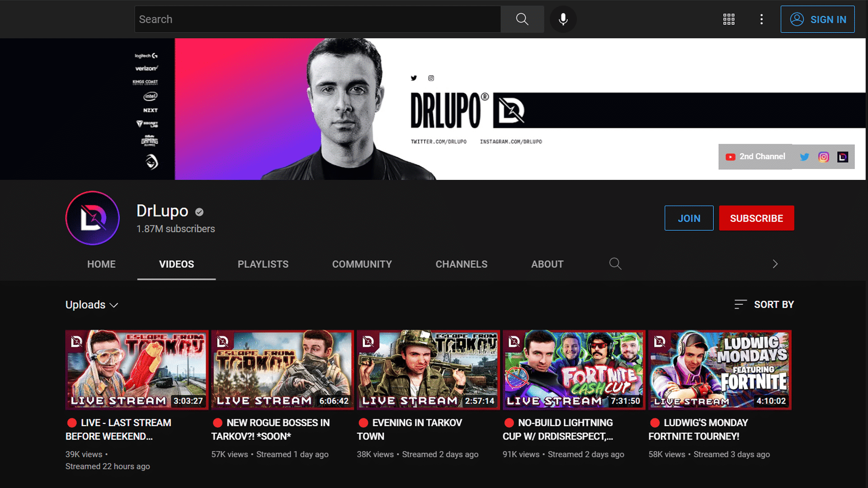Open the Instagram icon on banner
This screenshot has height=488, width=868.
click(824, 157)
